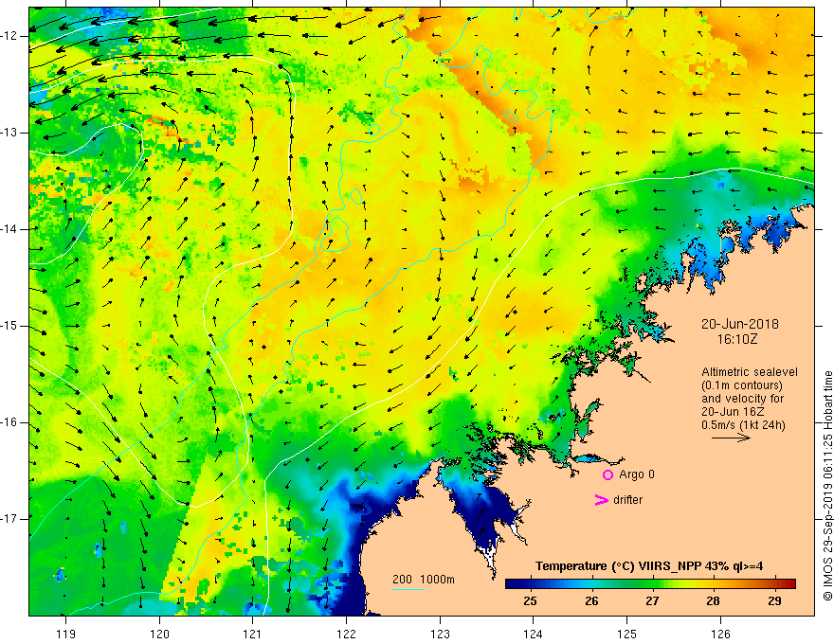Click the longitude label 119

66,634
